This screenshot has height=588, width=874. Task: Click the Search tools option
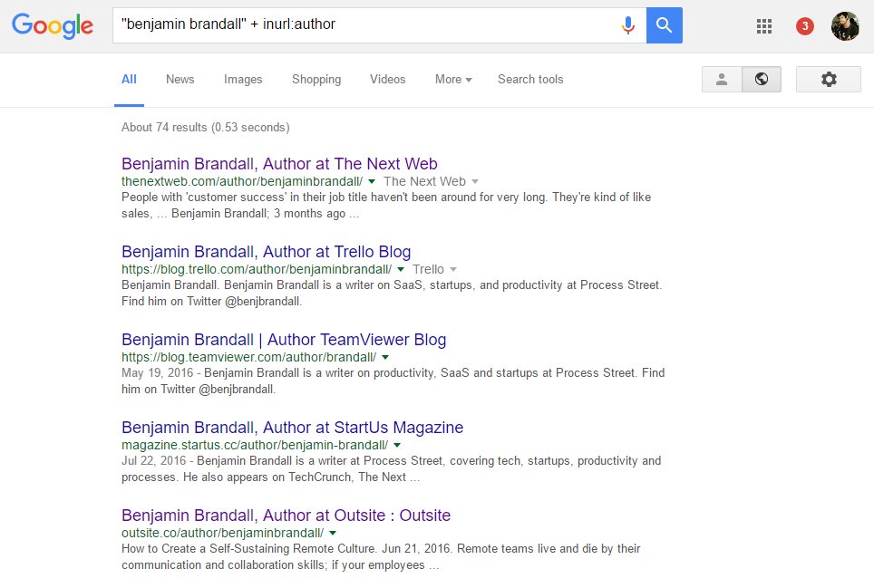[x=529, y=80]
